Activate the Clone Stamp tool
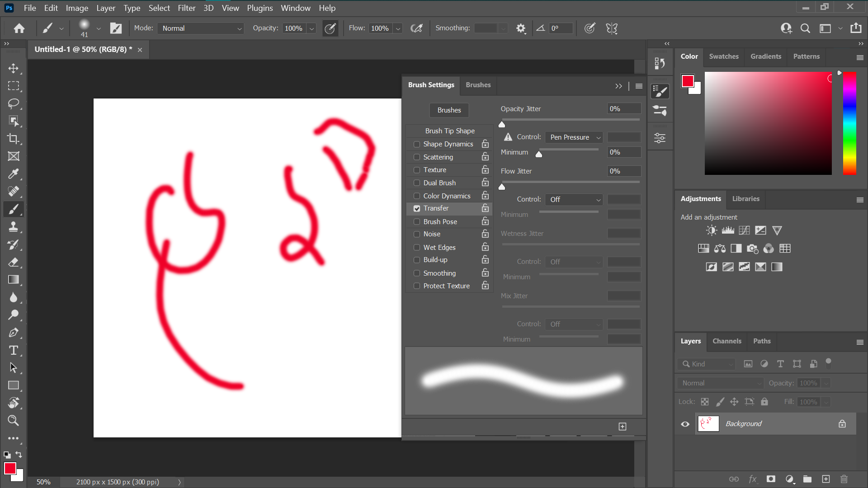Screen dimensions: 868x488 tap(14, 227)
